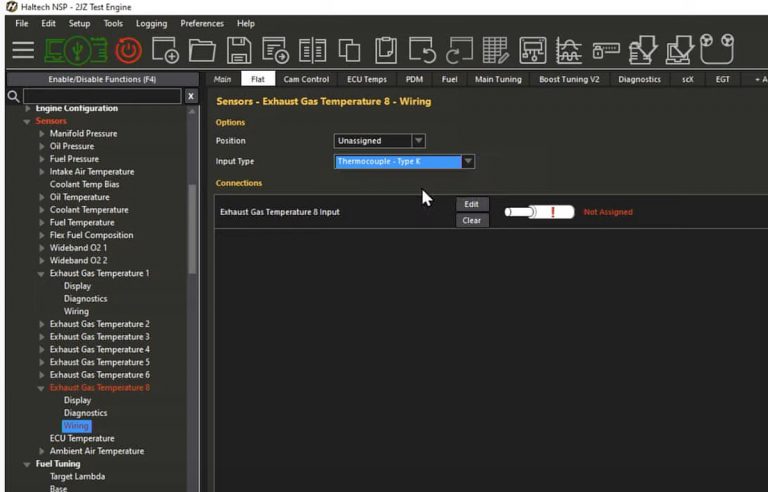
Task: Select Diagnostics under Exhaust Gas Temperature 8
Action: point(85,413)
